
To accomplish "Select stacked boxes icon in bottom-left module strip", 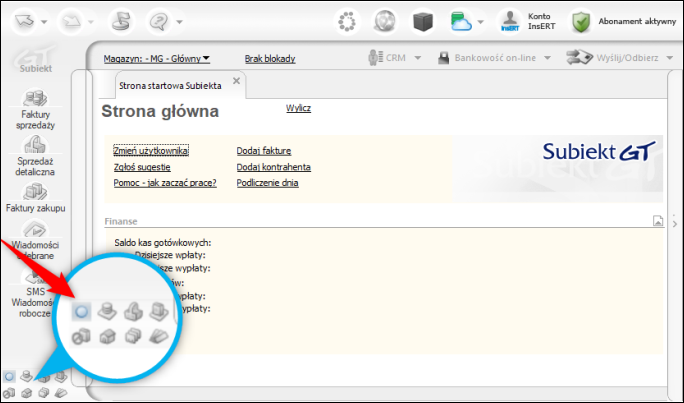I will click(x=44, y=393).
